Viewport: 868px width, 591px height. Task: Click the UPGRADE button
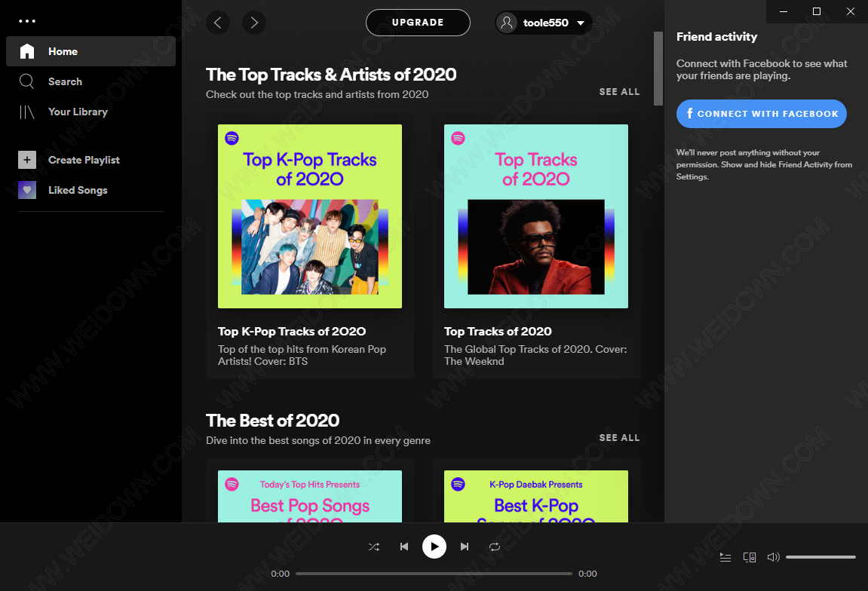click(418, 23)
